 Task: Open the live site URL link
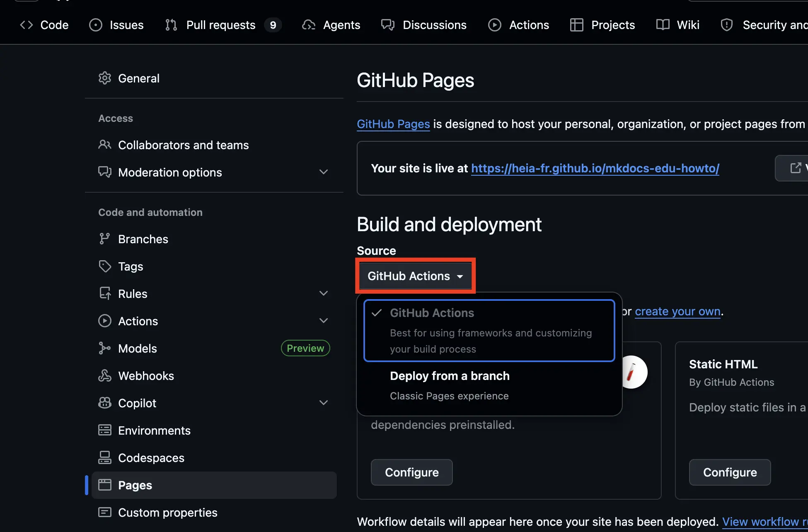(x=595, y=168)
